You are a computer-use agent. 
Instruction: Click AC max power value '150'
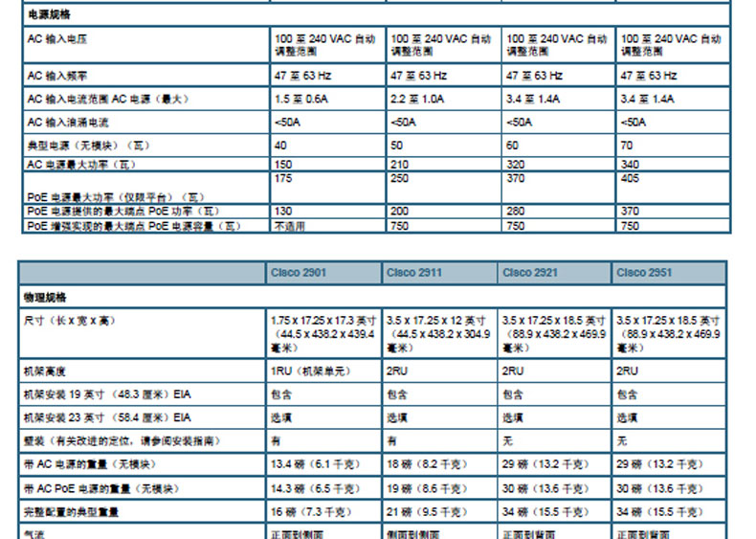coord(283,165)
